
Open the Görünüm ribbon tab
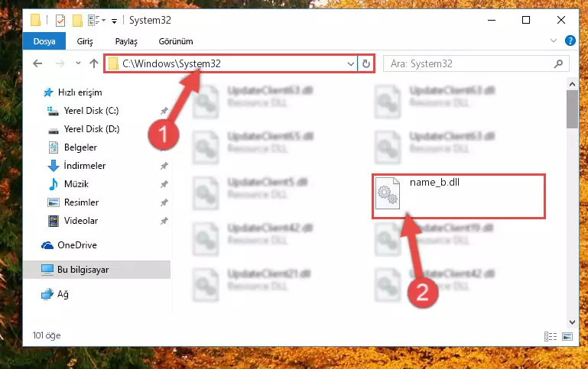tap(176, 41)
